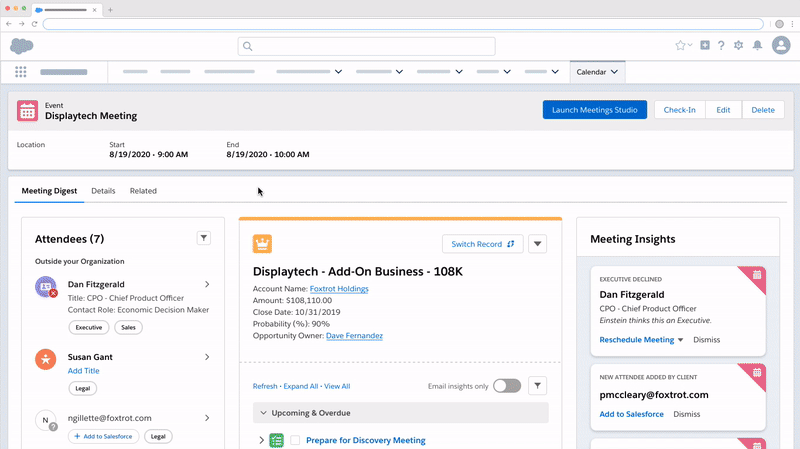Viewport: 800px width, 449px height.
Task: Click the global add plus icon
Action: coord(705,46)
